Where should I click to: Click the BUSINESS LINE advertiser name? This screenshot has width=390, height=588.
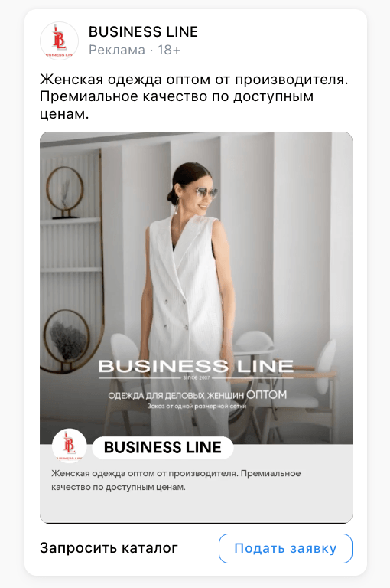(x=143, y=32)
